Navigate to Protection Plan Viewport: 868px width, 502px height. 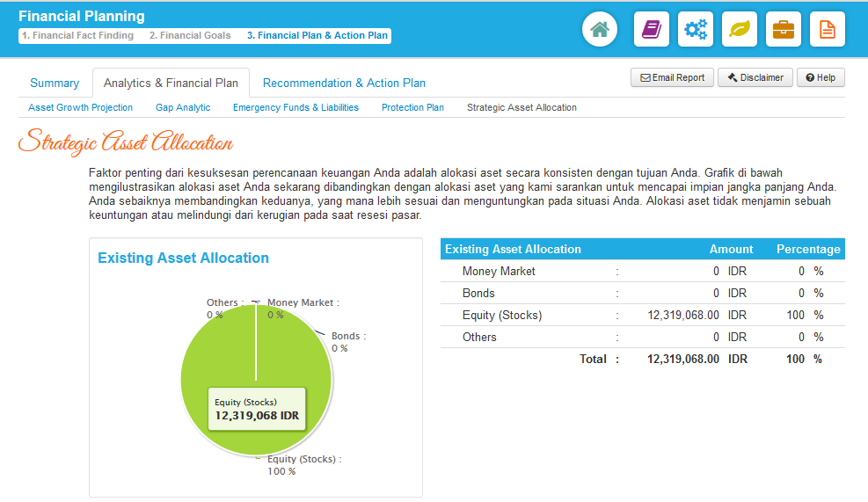(x=412, y=107)
